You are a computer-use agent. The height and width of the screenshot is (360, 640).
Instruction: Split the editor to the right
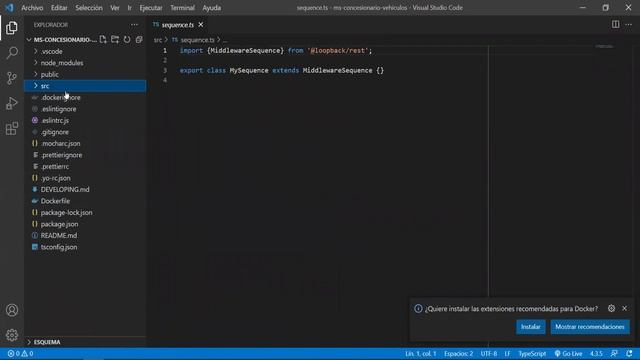(616, 24)
